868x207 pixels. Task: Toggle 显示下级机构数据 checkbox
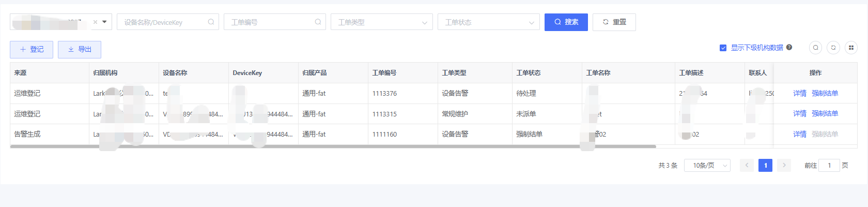pos(723,48)
